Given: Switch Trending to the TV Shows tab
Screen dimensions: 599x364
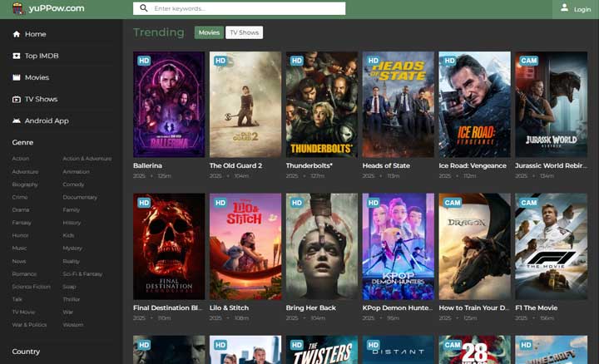Looking at the screenshot, I should point(244,32).
